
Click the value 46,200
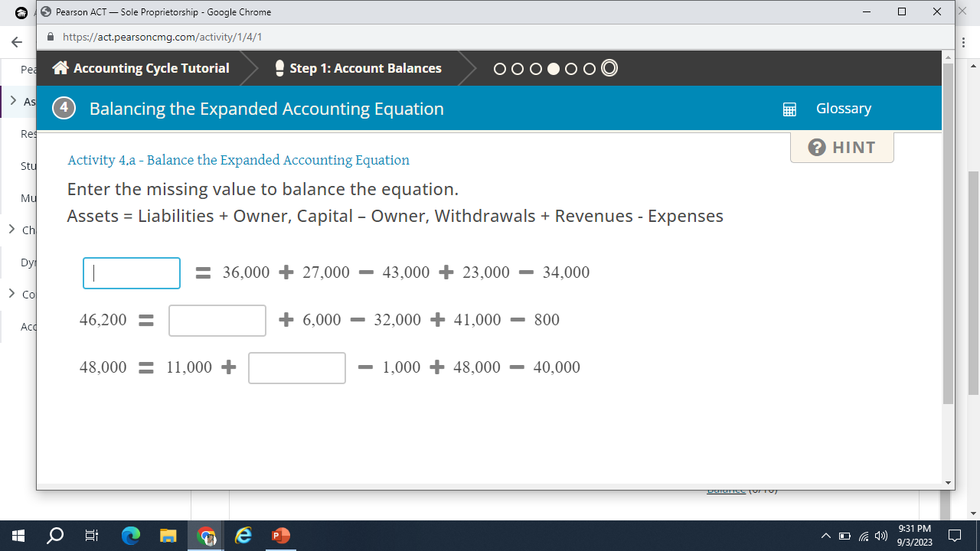[x=103, y=320]
